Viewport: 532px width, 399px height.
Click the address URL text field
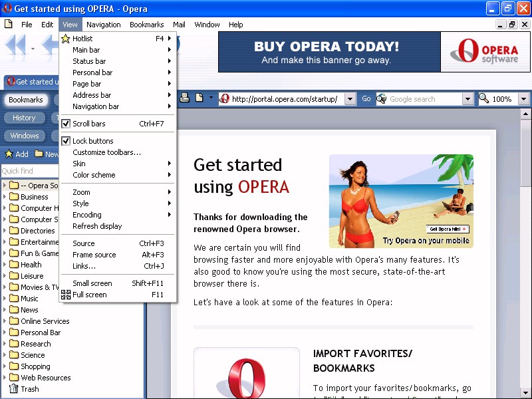[x=287, y=99]
